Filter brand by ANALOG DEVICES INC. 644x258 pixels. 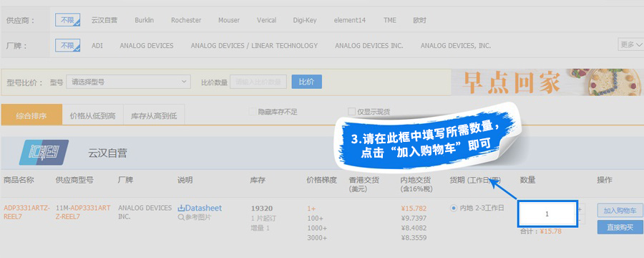click(369, 46)
